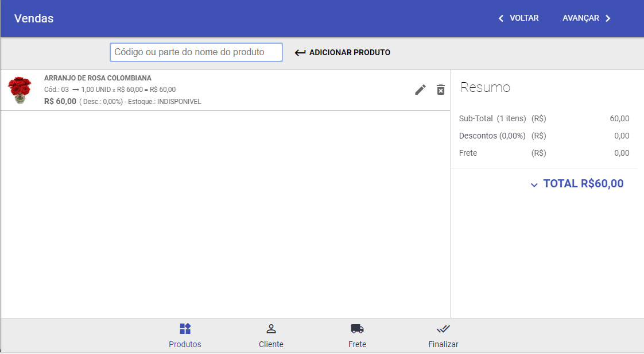Click the ADICIONAR PRODUTO text button
This screenshot has width=644, height=354.
(350, 53)
